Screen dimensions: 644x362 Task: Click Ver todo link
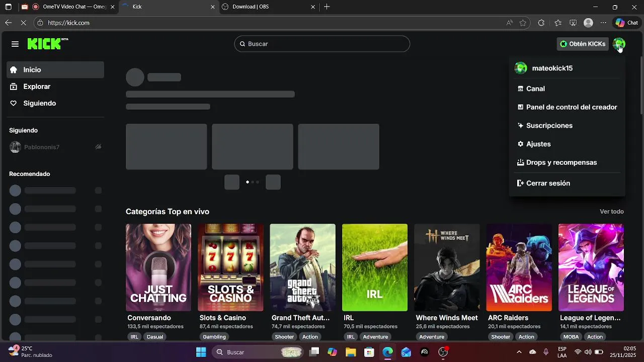click(611, 212)
